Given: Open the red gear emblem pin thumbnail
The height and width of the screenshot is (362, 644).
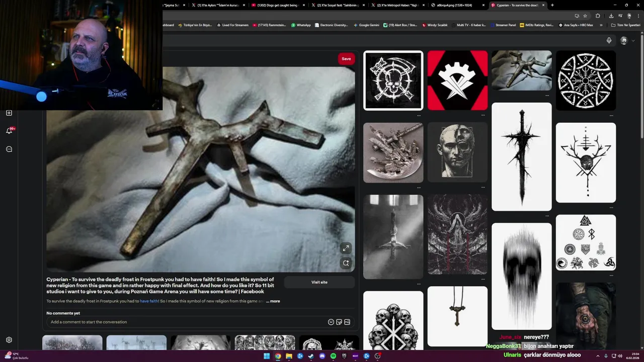Looking at the screenshot, I should 457,80.
